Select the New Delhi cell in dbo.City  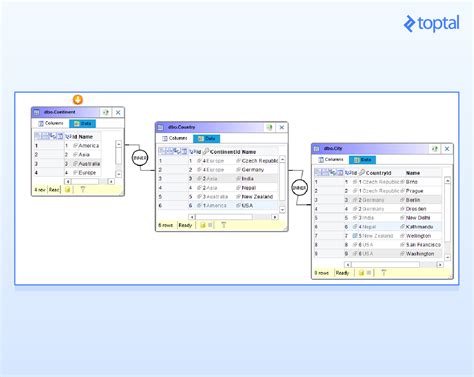point(421,218)
